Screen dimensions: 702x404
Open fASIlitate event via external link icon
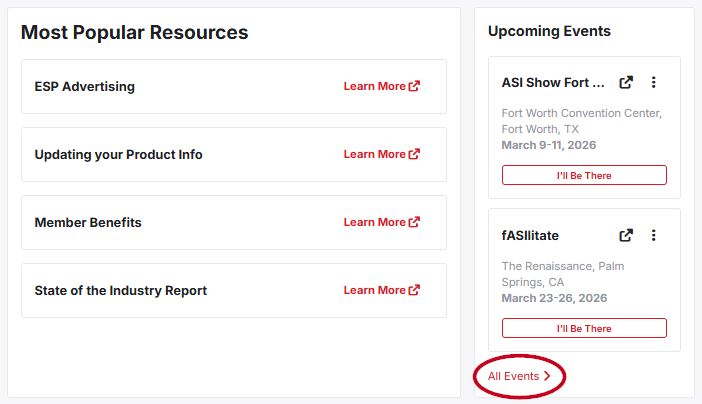[626, 236]
